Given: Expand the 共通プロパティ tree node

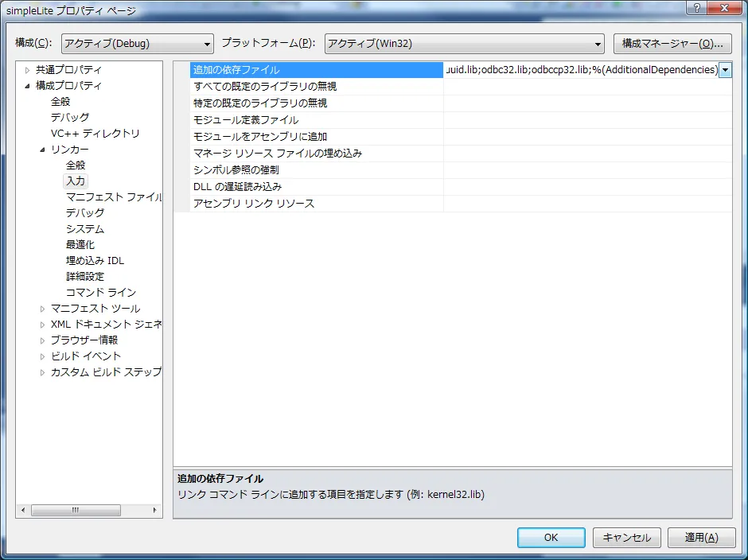Looking at the screenshot, I should [x=27, y=70].
